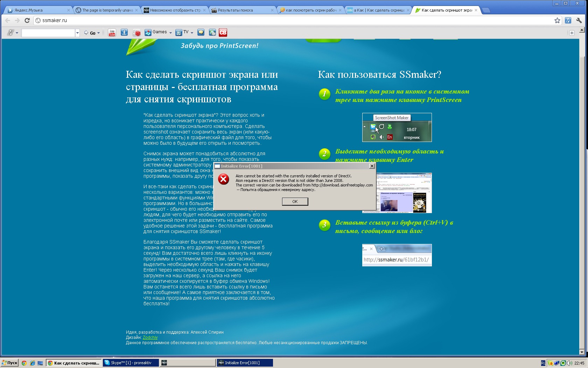The height and width of the screenshot is (368, 588).
Task: Click the heading Как пользоваться SSmaker?
Action: tap(379, 74)
